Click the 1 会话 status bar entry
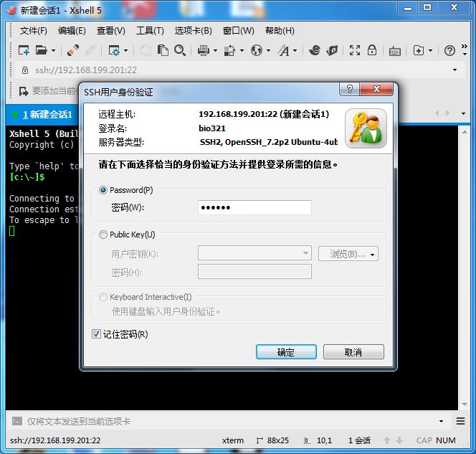Image resolution: width=476 pixels, height=454 pixels. point(359,440)
